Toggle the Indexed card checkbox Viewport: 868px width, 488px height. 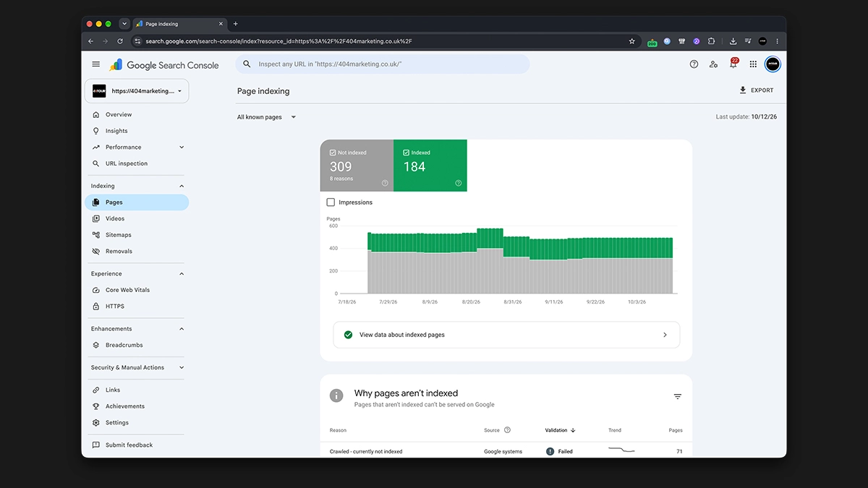click(x=406, y=153)
